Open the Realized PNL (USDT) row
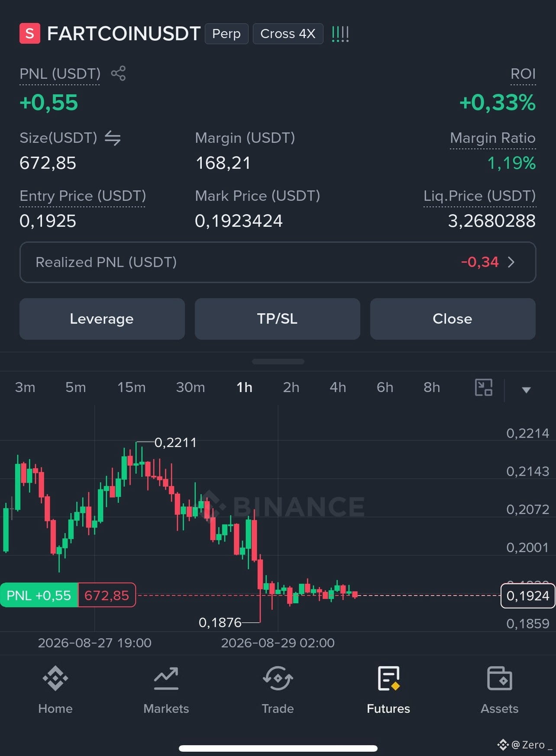 pyautogui.click(x=278, y=262)
